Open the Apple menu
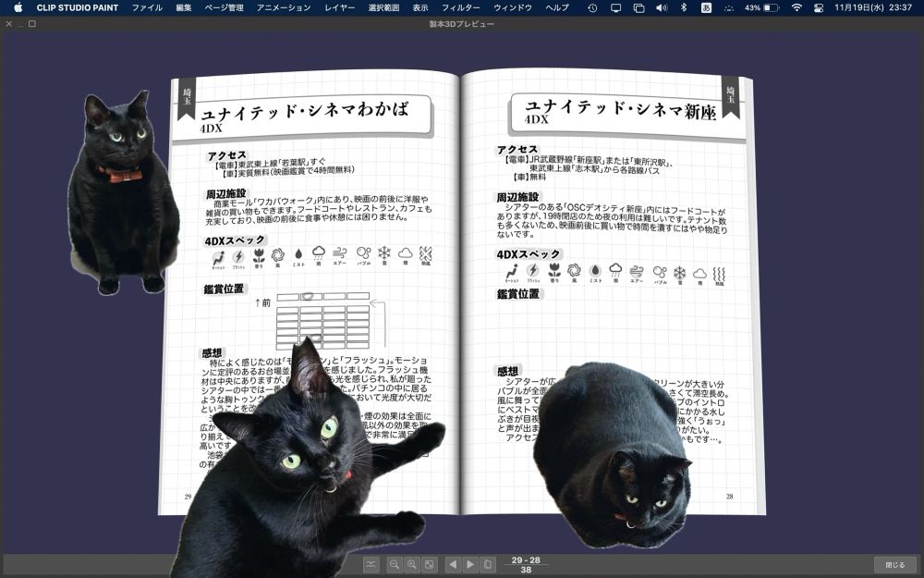 coord(18,7)
